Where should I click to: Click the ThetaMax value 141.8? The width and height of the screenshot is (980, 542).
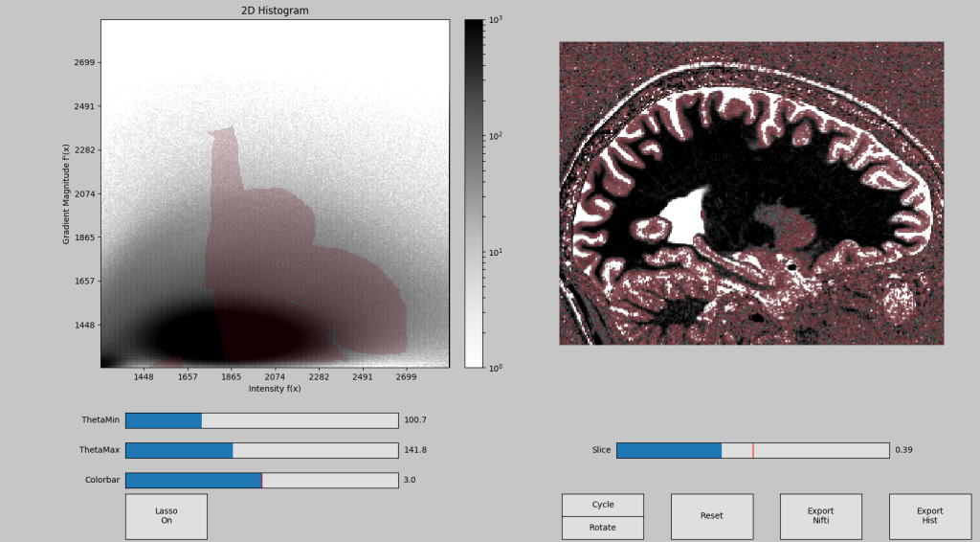(415, 450)
